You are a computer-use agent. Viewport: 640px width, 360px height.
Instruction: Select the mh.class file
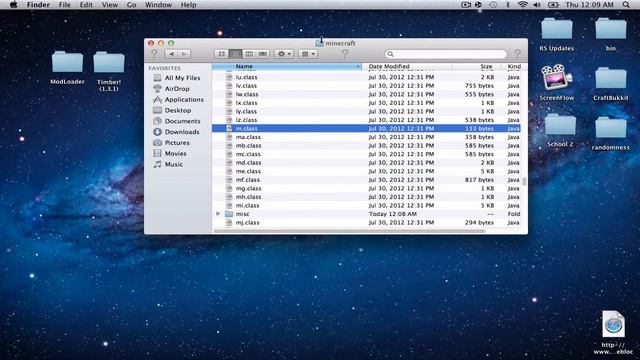pos(366,197)
